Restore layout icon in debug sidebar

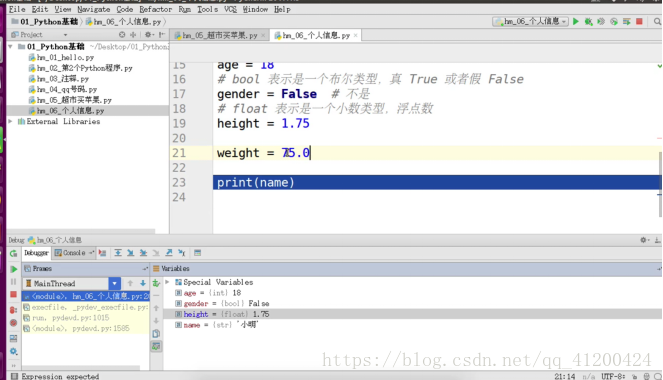14,338
